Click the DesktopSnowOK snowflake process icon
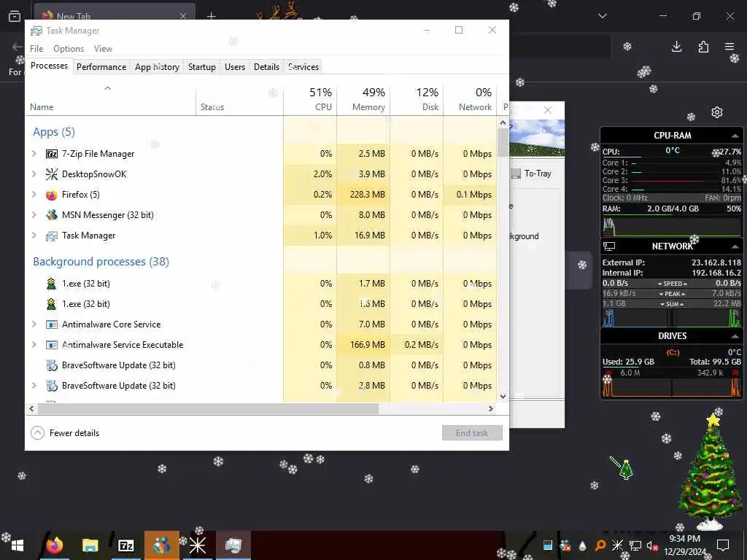This screenshot has height=560, width=747. coord(52,174)
